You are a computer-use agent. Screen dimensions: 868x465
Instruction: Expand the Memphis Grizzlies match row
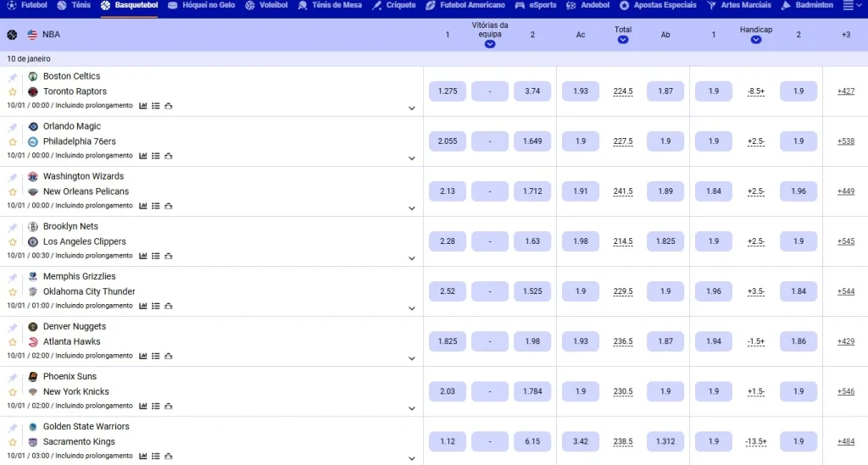pyautogui.click(x=411, y=308)
